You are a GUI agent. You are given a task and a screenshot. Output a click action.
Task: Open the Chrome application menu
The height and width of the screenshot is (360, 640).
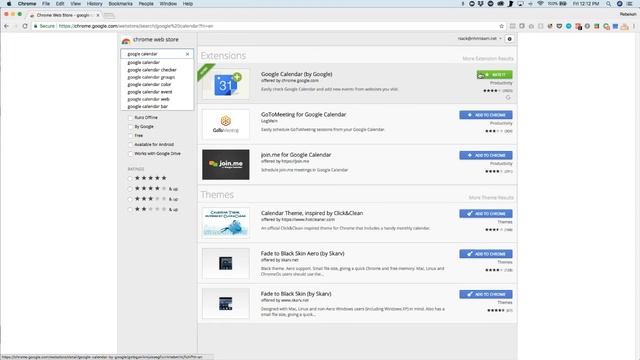coord(27,4)
